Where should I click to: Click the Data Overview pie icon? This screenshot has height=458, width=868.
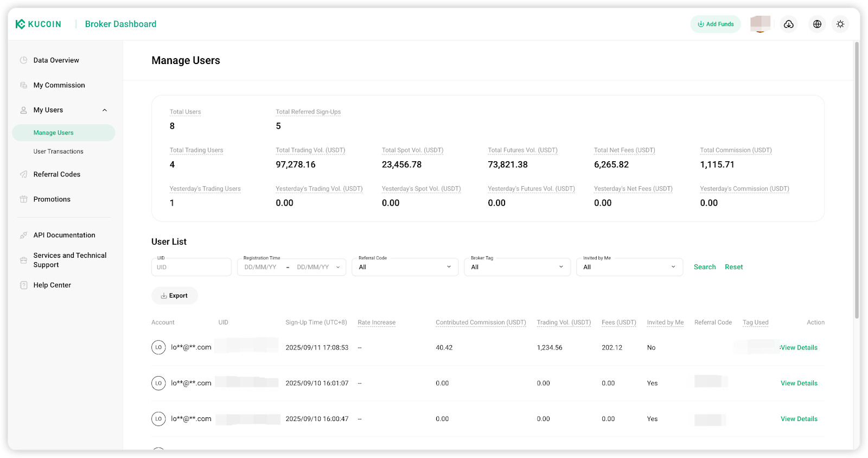coord(23,60)
